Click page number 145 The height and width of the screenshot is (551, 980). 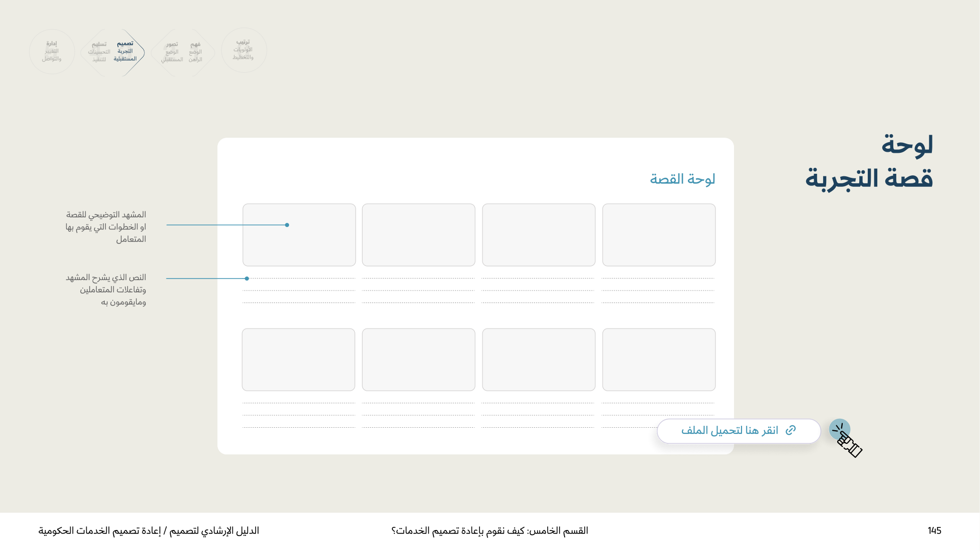934,530
